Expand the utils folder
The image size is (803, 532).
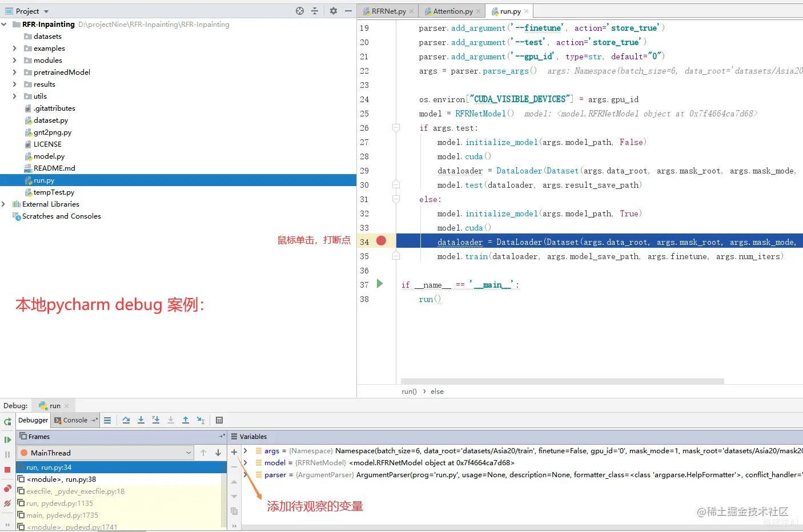pos(14,96)
